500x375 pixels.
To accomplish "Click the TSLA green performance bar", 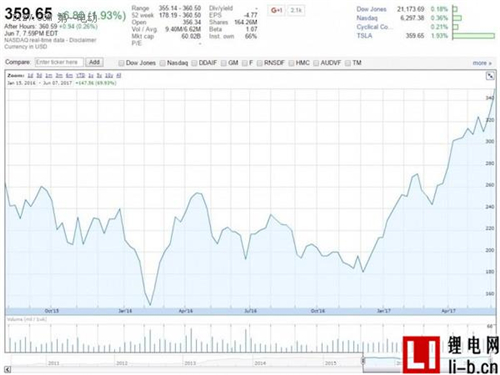I will [x=473, y=36].
